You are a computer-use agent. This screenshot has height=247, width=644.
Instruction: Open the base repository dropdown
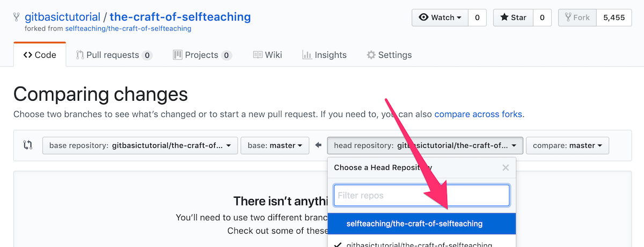coord(140,145)
